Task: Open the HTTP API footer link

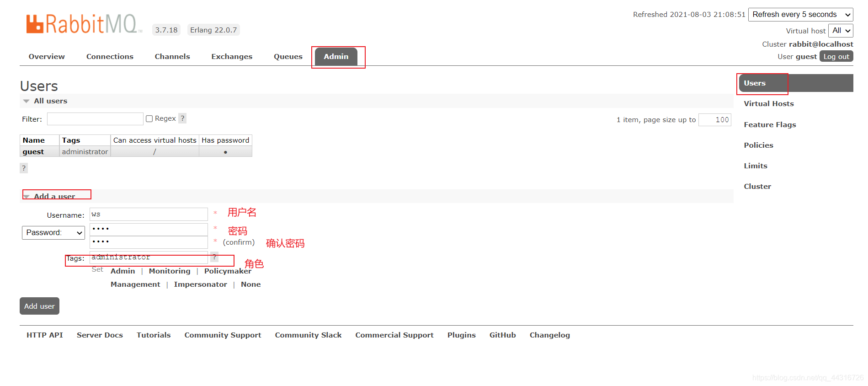Action: point(45,335)
